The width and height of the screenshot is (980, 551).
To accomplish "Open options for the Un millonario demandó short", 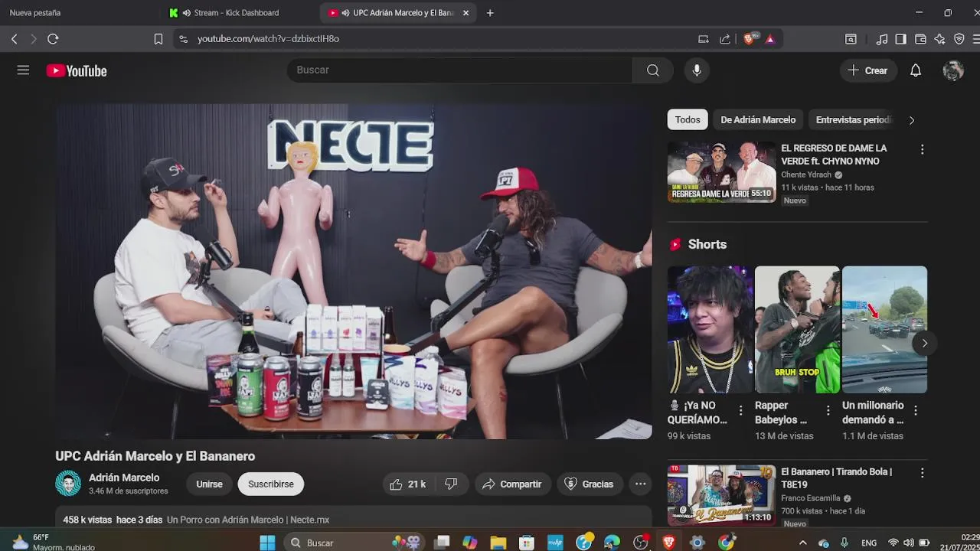I will click(915, 411).
